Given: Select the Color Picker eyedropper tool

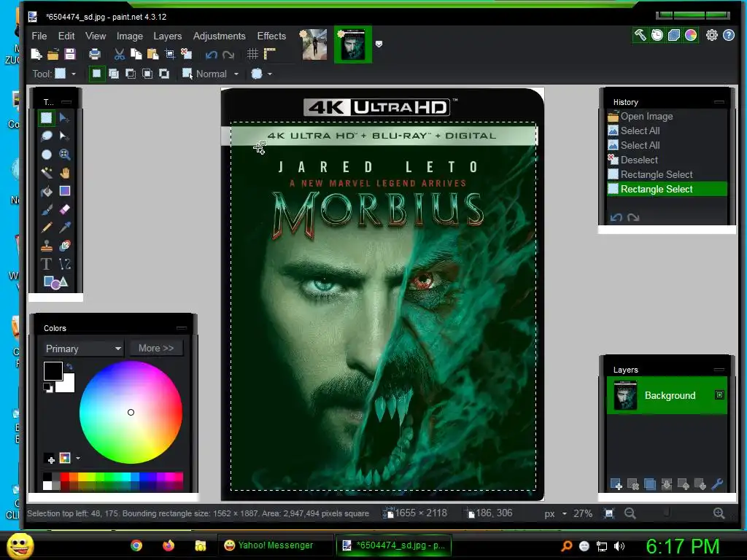Looking at the screenshot, I should [64, 227].
